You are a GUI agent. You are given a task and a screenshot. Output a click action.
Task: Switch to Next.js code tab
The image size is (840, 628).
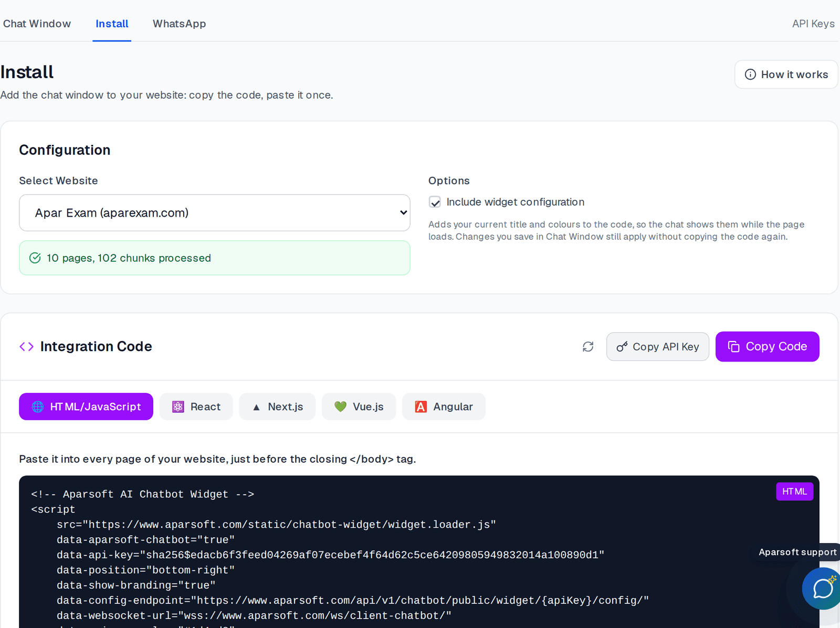[x=277, y=407]
